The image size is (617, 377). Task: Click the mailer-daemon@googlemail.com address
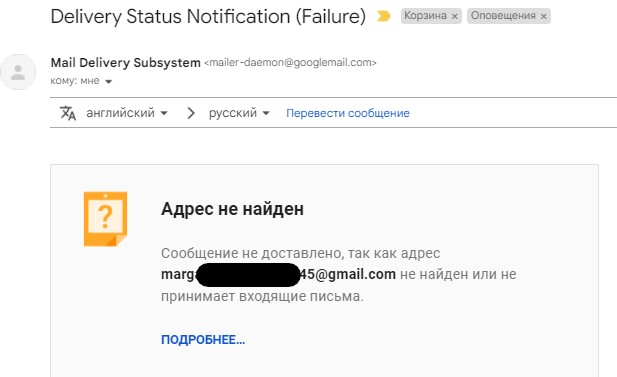290,63
